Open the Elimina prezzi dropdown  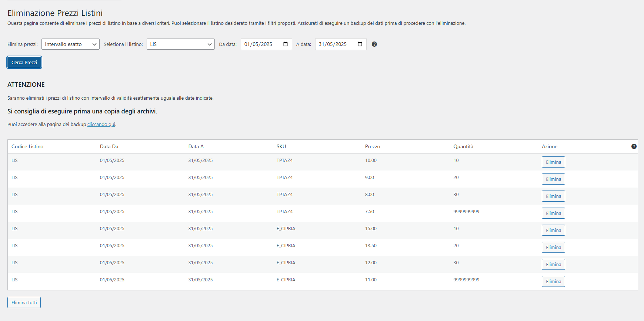pyautogui.click(x=70, y=44)
